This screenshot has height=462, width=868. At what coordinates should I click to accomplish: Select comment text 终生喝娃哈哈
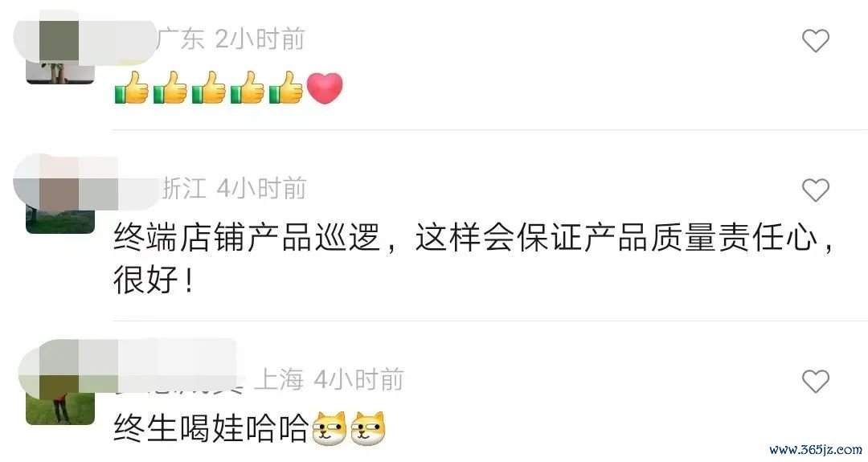211,428
